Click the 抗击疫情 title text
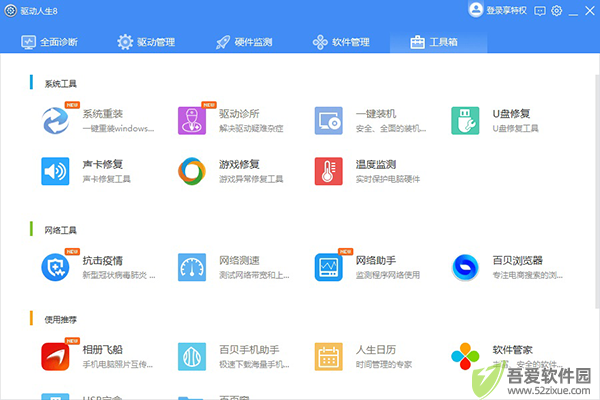600x400 pixels. [103, 261]
